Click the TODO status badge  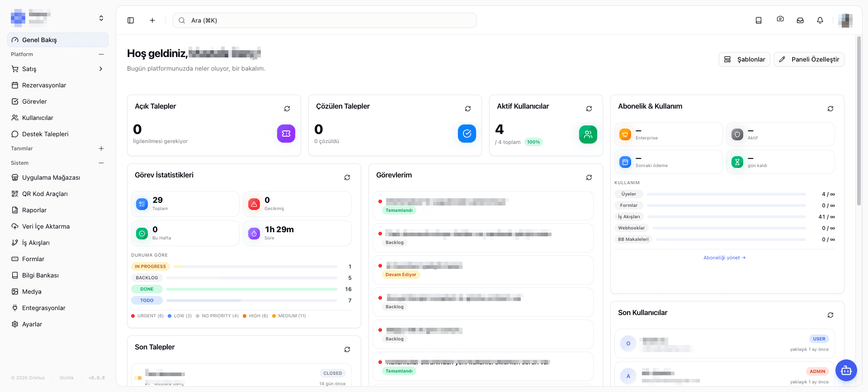147,301
